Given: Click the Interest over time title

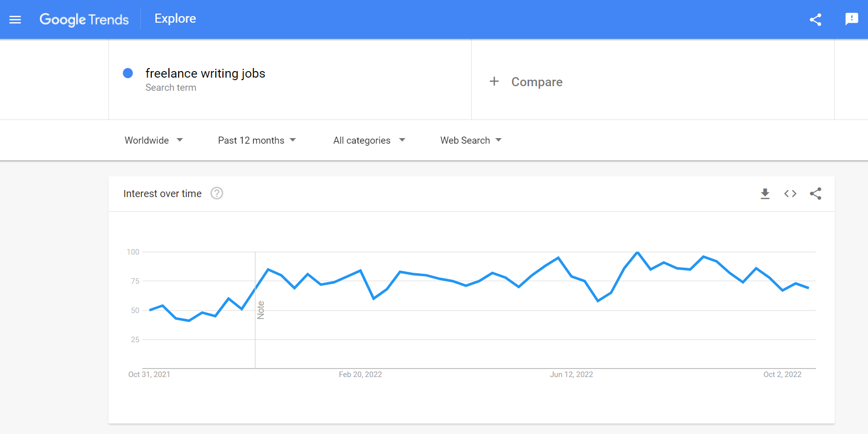Looking at the screenshot, I should tap(162, 194).
